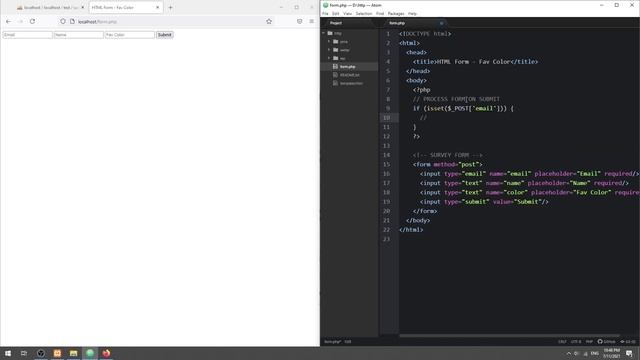Select the HTML Form - Fav Color browser tab
The width and height of the screenshot is (640, 360).
pyautogui.click(x=126, y=7)
